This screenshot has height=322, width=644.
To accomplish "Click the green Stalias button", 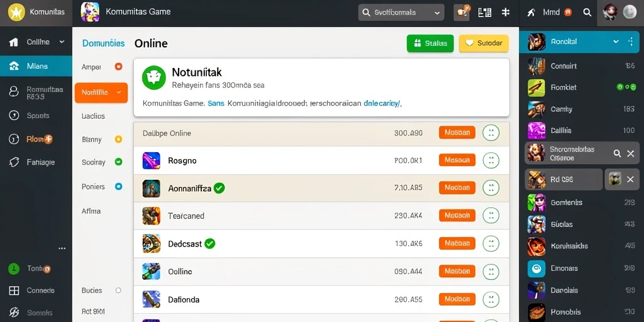I will [x=430, y=43].
